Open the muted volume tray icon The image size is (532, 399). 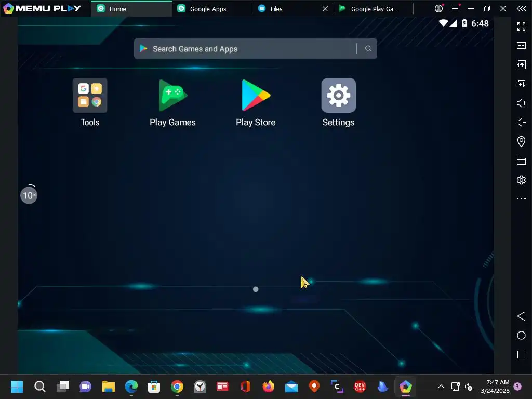[469, 387]
